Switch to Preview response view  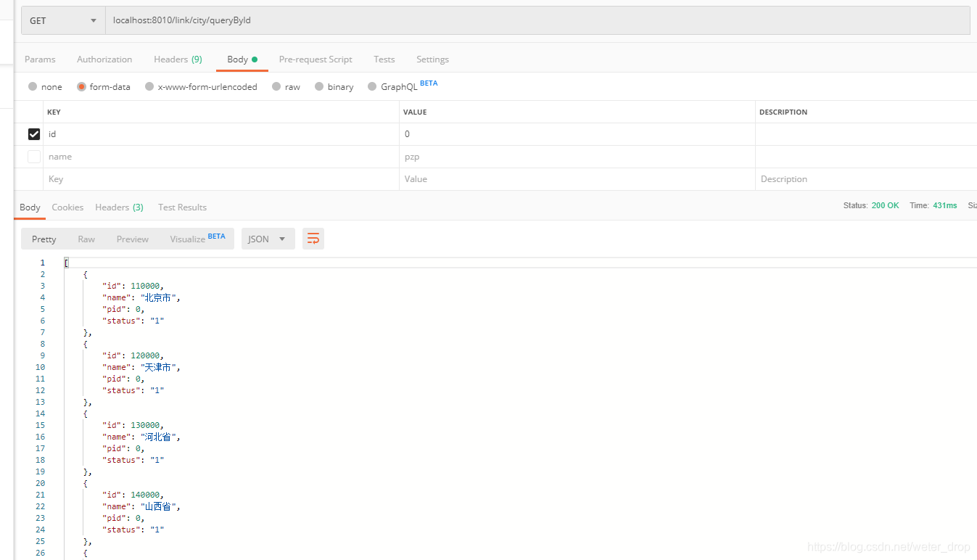pos(133,239)
